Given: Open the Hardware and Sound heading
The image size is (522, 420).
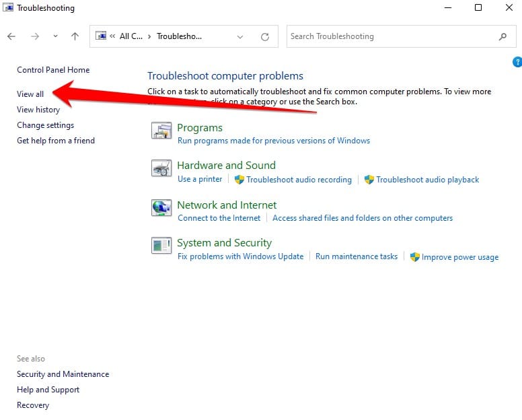Looking at the screenshot, I should click(227, 165).
